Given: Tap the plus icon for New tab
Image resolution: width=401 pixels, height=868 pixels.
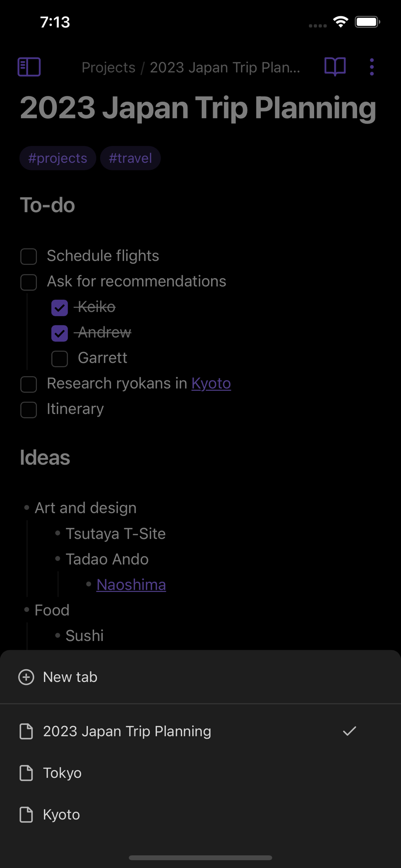Looking at the screenshot, I should (26, 677).
